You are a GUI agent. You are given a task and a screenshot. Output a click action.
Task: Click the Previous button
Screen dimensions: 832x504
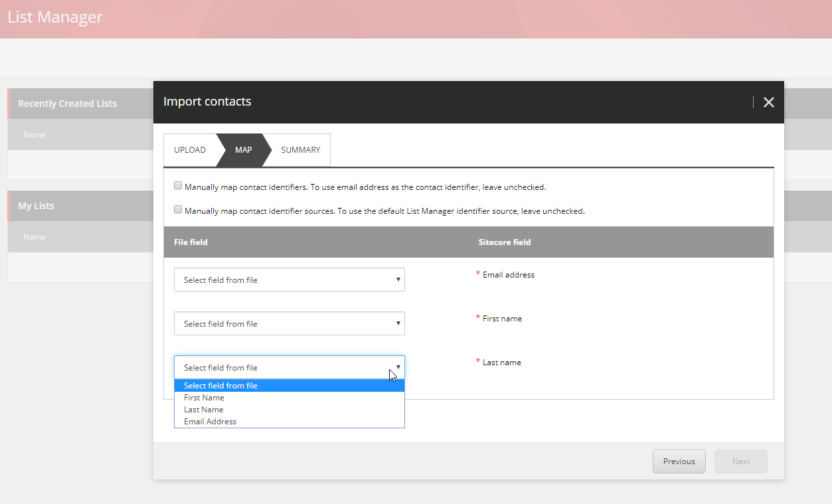[679, 462]
